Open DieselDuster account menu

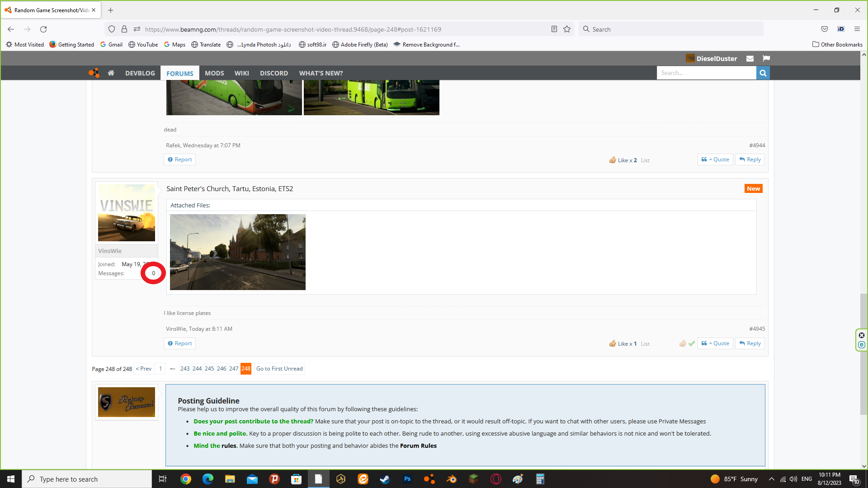pos(716,58)
